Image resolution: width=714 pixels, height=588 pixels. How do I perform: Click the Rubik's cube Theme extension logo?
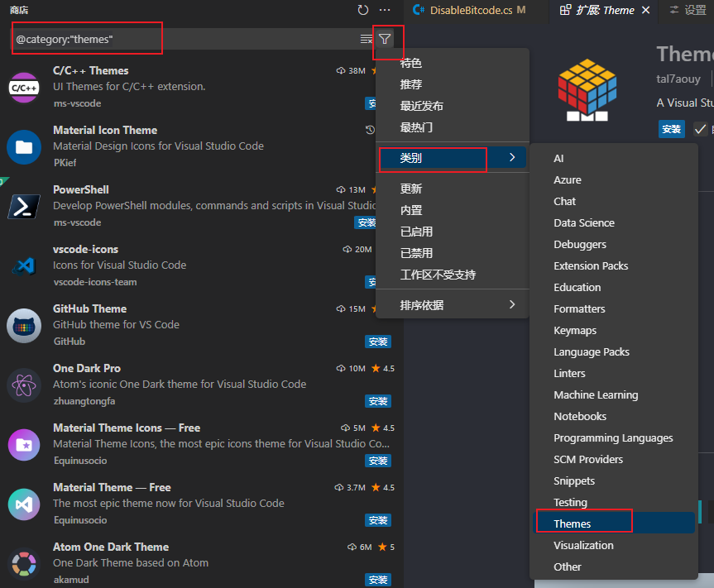pos(587,90)
